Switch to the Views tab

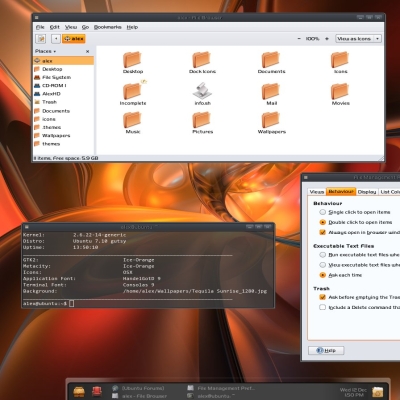point(317,192)
